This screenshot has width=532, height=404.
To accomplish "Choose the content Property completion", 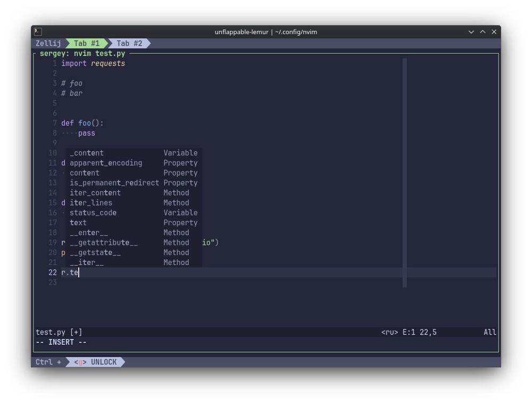I will [x=134, y=173].
